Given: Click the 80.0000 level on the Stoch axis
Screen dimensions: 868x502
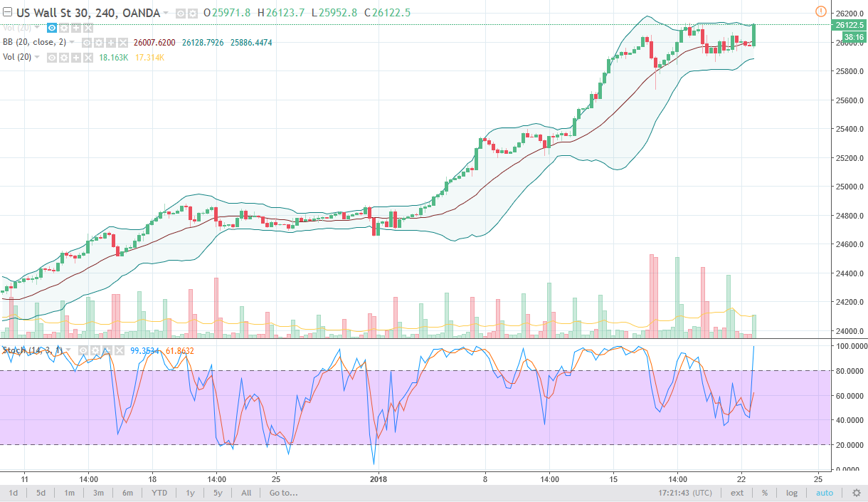Looking at the screenshot, I should tap(851, 370).
